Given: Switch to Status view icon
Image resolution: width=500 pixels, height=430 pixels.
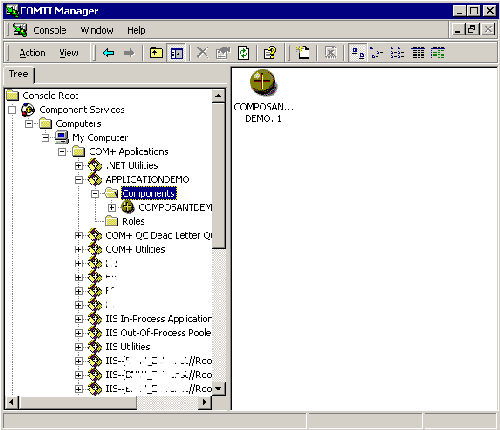Looking at the screenshot, I should [x=437, y=53].
